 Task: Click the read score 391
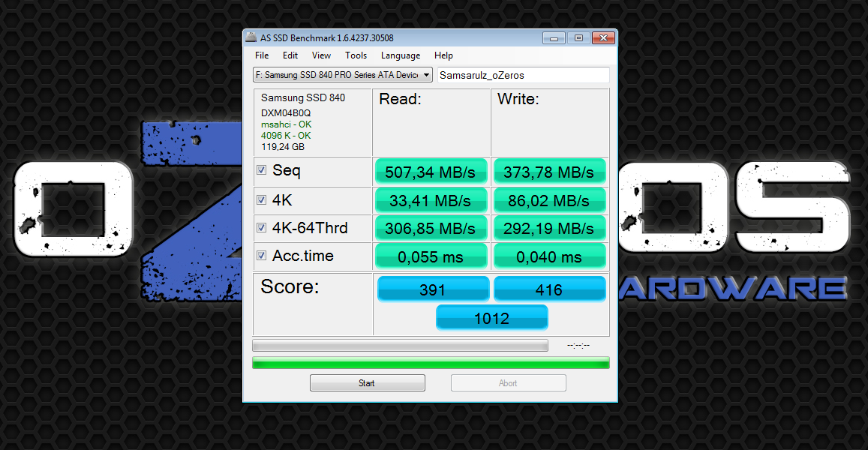pos(433,289)
